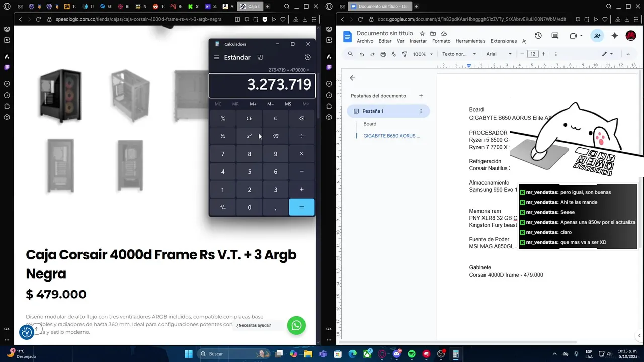Click the Meet video call icon
The image size is (644, 362).
(573, 36)
